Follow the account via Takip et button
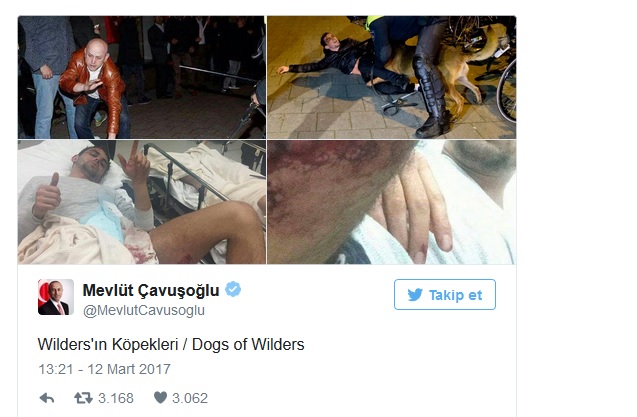 [445, 295]
